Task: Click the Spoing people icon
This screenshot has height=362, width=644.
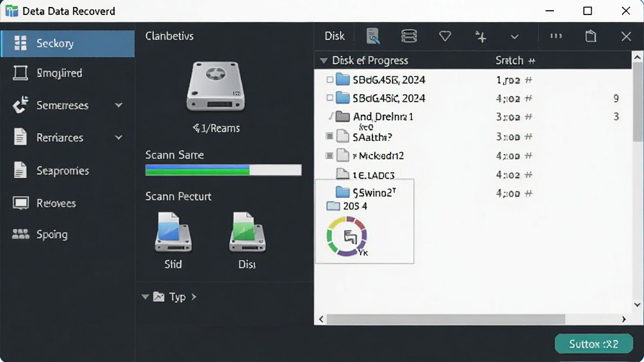Action: tap(21, 234)
